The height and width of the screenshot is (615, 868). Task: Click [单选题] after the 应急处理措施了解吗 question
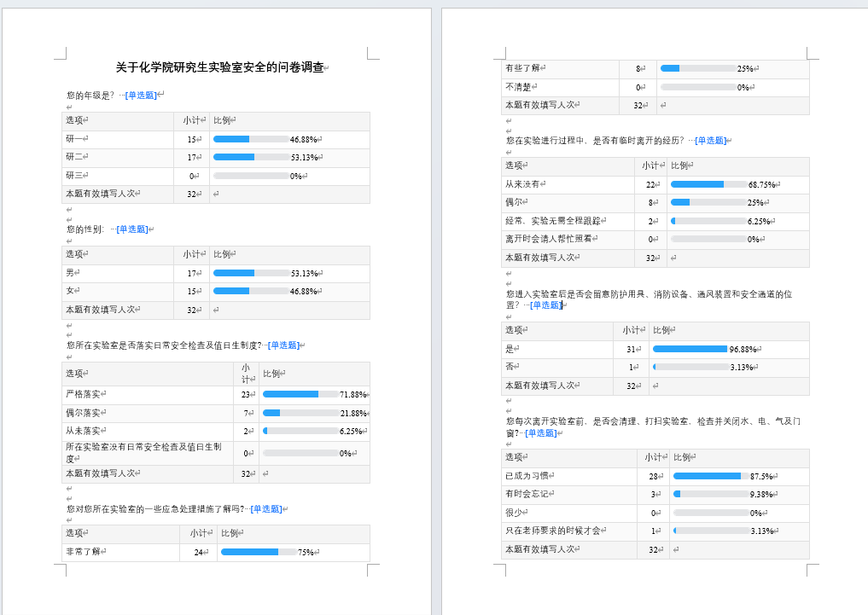point(265,509)
